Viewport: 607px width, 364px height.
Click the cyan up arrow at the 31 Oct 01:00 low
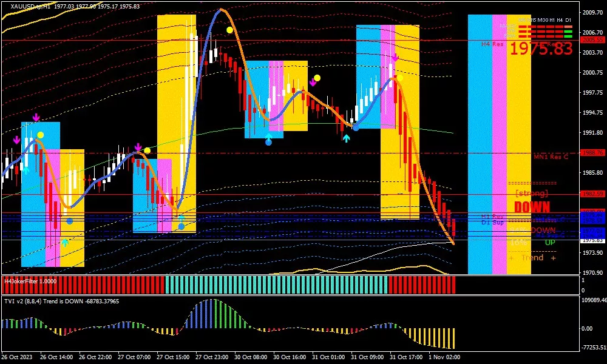[x=346, y=138]
